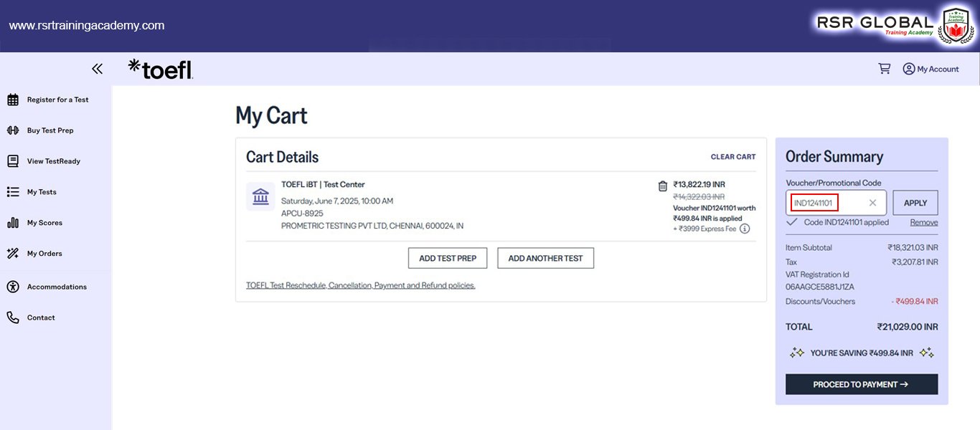Viewport: 980px width, 430px height.
Task: Click the Tax ₹3,207.81 INR value
Action: tap(915, 262)
